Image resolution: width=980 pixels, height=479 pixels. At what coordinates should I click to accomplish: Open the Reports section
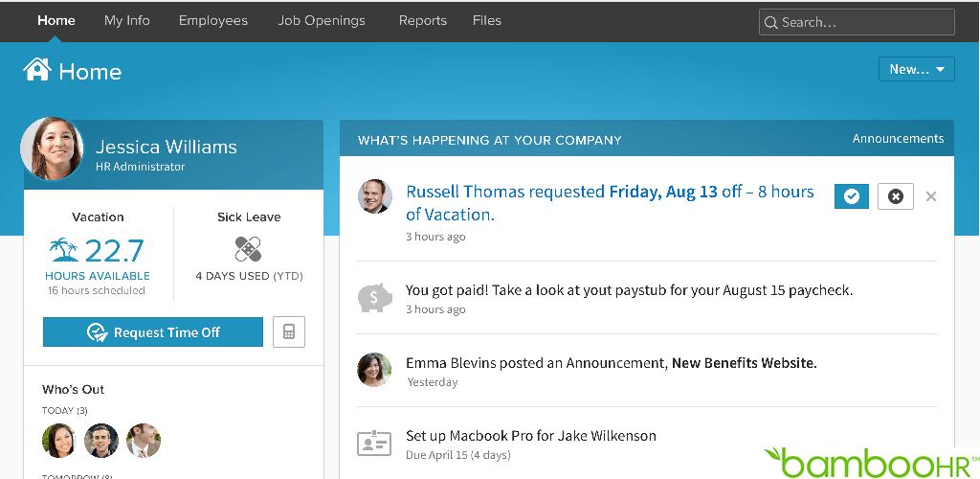422,20
